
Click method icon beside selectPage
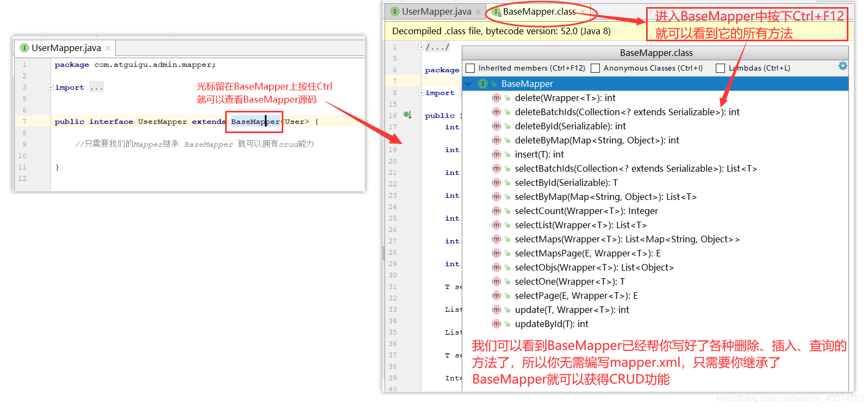tap(496, 296)
